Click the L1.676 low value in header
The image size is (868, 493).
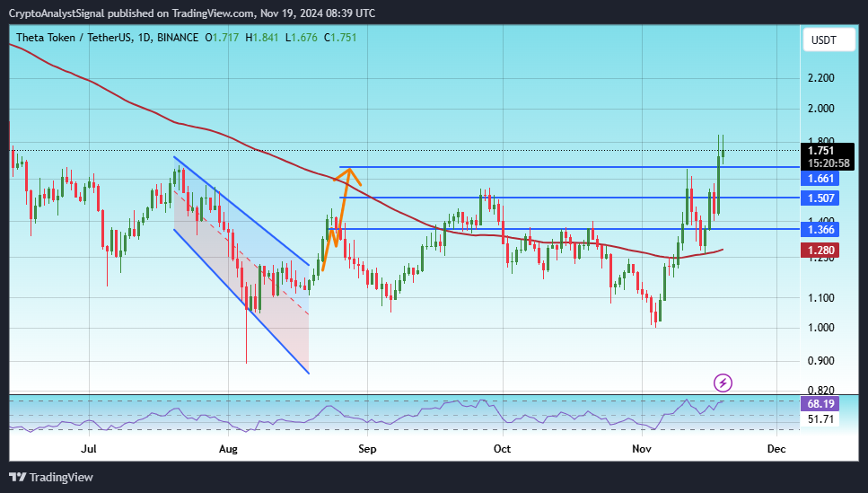tap(301, 38)
